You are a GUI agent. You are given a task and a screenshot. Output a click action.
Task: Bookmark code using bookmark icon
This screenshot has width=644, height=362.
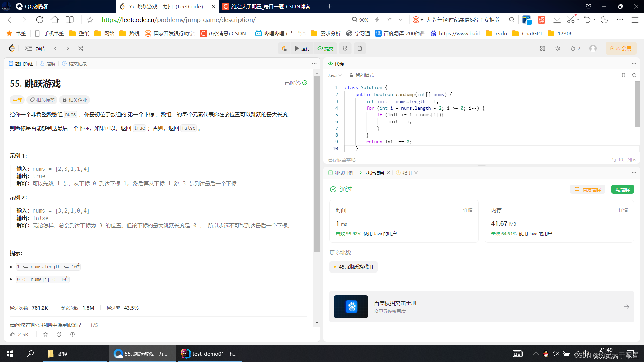point(623,75)
